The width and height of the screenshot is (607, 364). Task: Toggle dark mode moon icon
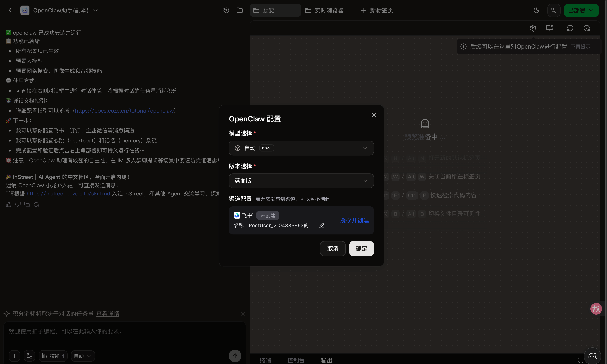pos(536,10)
